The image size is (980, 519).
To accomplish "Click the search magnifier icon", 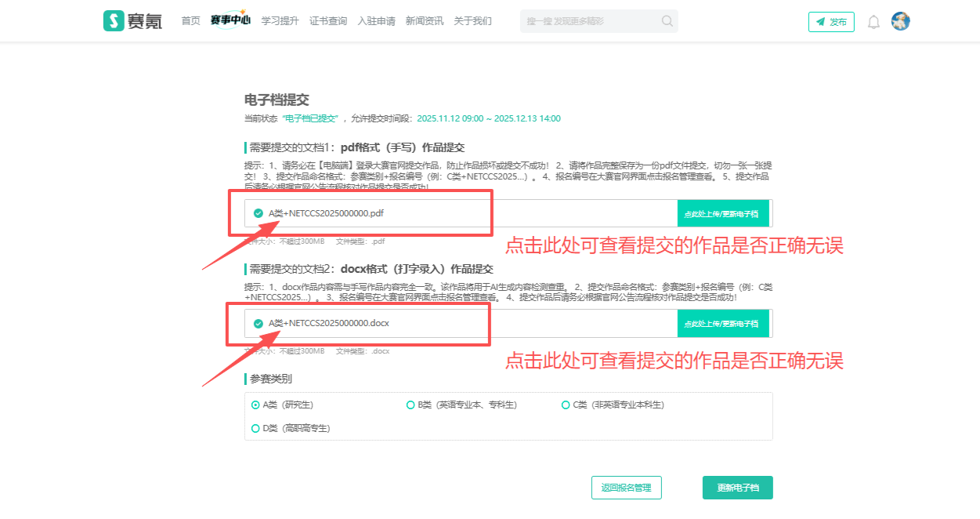I will point(667,21).
